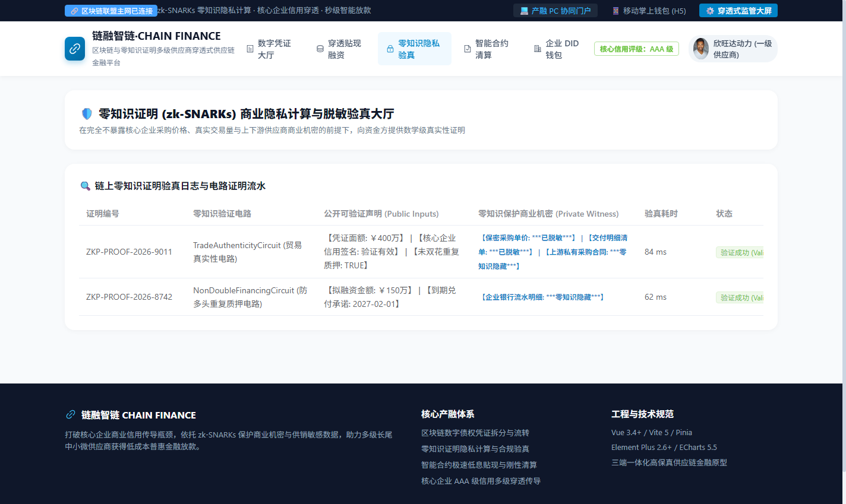Click the 区块链联盟主网已连接 status badge

[111, 11]
